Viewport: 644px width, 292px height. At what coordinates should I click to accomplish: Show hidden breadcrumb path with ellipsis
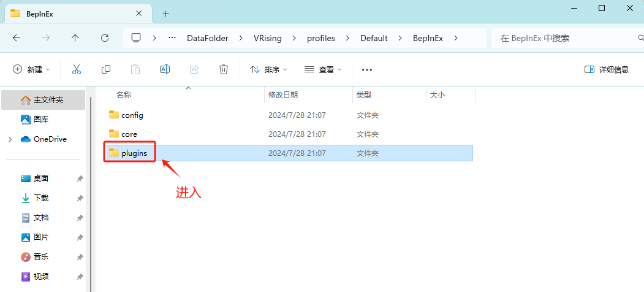tap(172, 38)
